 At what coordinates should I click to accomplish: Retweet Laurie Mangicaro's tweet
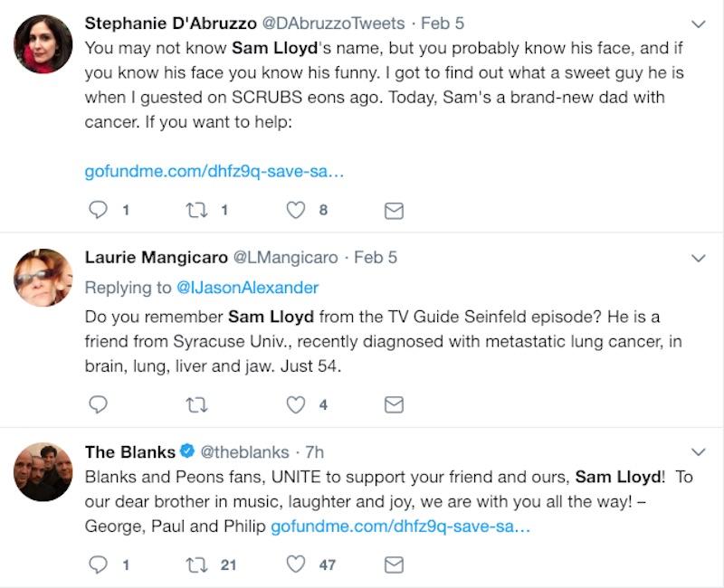coord(196,404)
